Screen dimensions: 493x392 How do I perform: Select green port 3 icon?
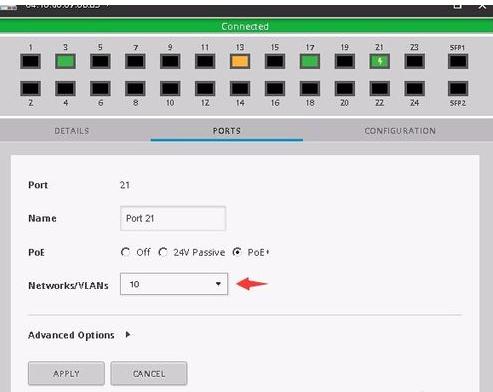pos(65,61)
